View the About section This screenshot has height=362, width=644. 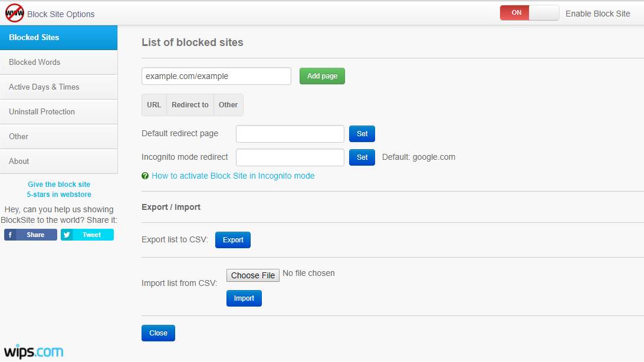pos(19,161)
